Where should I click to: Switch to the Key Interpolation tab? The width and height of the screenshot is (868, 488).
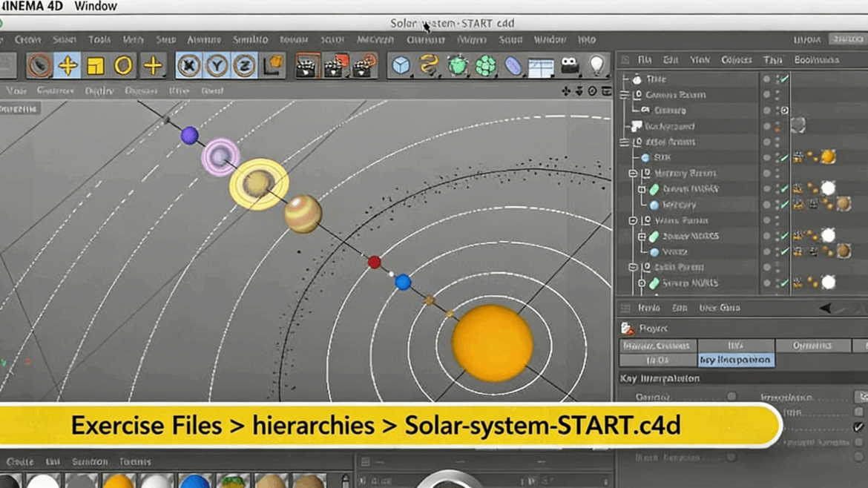pyautogui.click(x=735, y=360)
